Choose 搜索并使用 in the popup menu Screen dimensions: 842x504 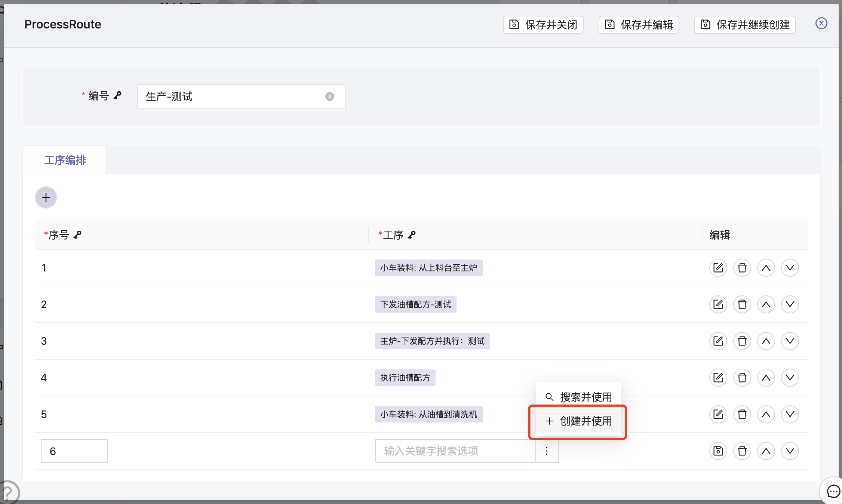(x=578, y=397)
